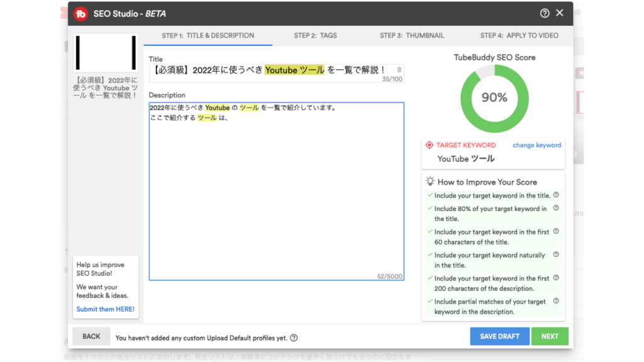Click Submit them HERE! feedback link
Viewport: 644px width, 362px height.
[105, 309]
